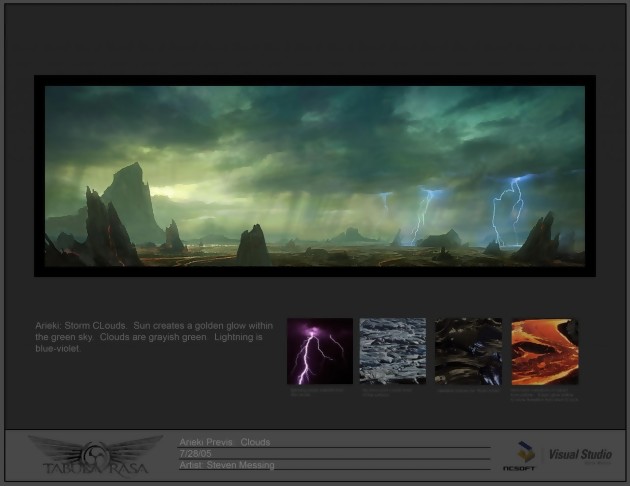Click the date '7/28/05' field
This screenshot has width=630, height=486.
197,453
